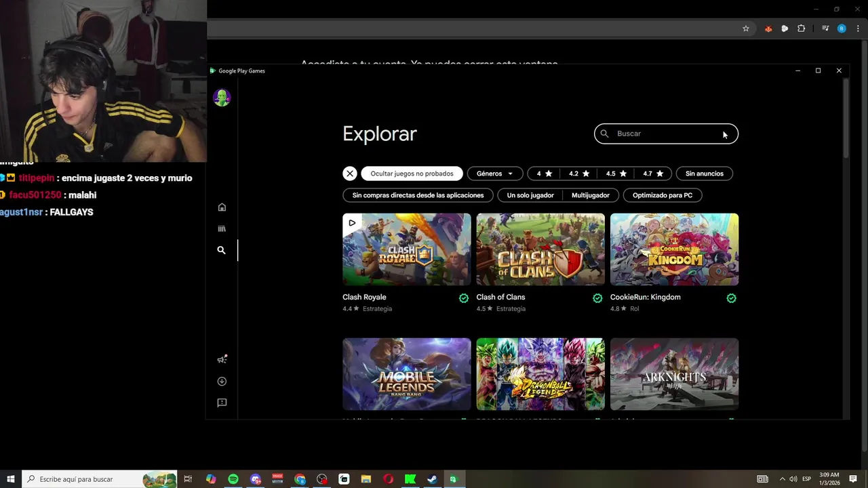Open the Windows Start menu

11,479
